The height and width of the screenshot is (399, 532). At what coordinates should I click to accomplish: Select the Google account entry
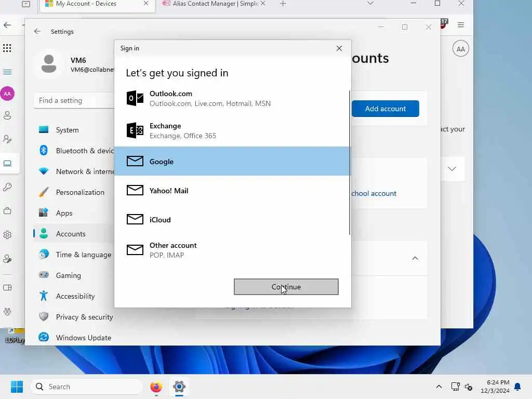pos(232,161)
